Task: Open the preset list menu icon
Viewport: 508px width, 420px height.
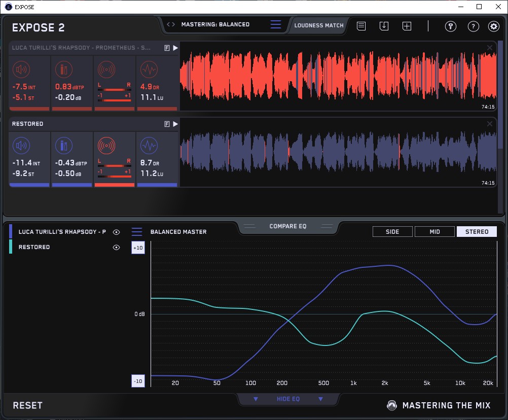Action: click(276, 24)
